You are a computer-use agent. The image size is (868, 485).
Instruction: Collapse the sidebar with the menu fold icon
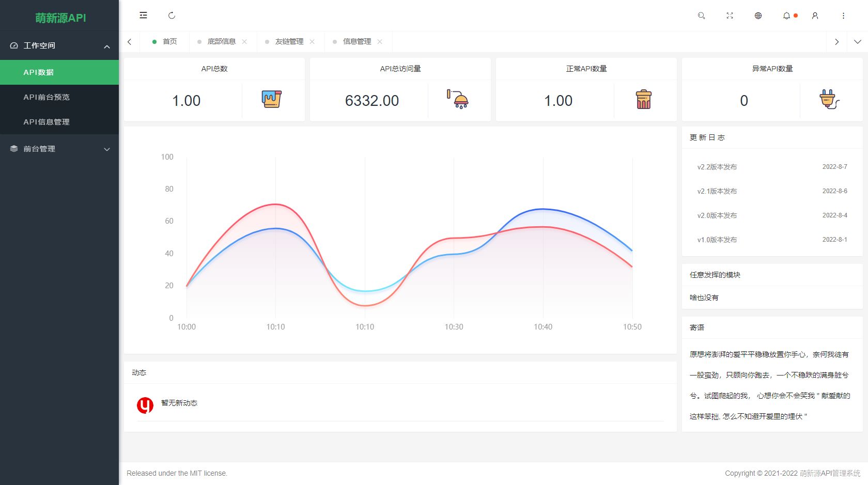tap(143, 15)
